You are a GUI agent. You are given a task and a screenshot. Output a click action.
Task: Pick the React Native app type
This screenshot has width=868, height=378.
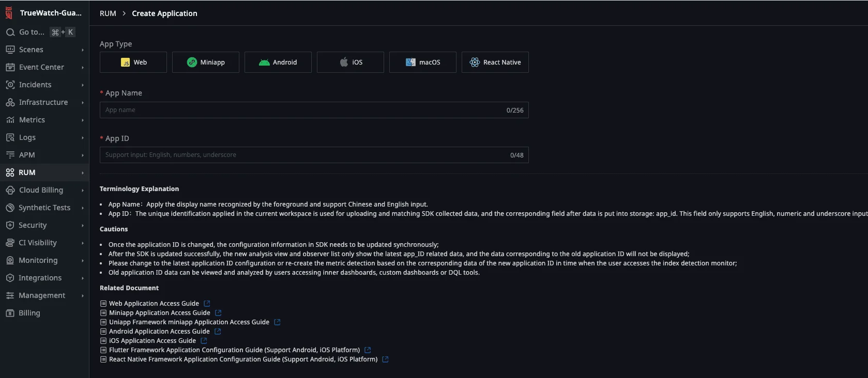pos(495,62)
